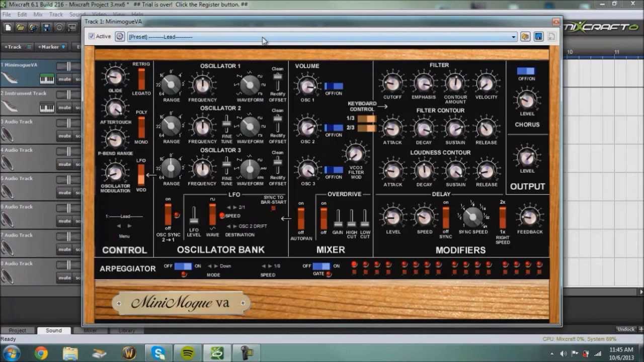Toggle the Chorus OFF/ON switch
Screen dimensions: 644x362
pyautogui.click(x=526, y=71)
